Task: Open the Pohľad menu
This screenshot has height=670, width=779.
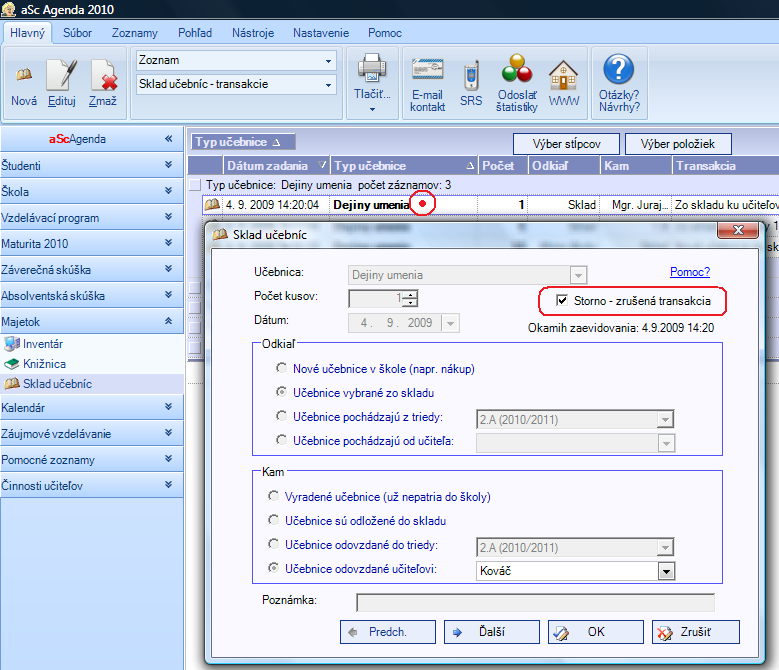Action: pyautogui.click(x=195, y=33)
